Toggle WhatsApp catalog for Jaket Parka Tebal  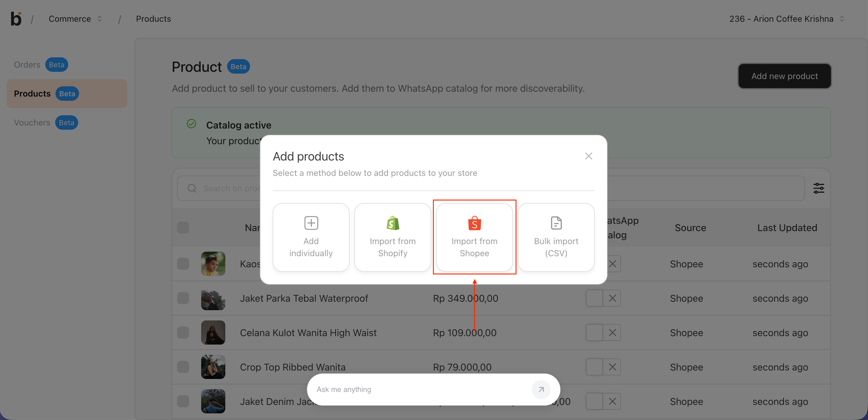(603, 298)
